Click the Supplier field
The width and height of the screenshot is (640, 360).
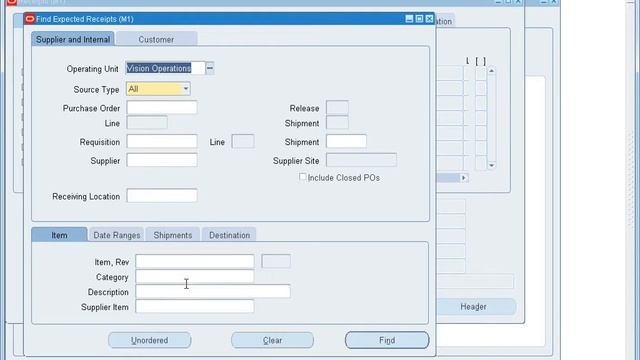click(162, 160)
